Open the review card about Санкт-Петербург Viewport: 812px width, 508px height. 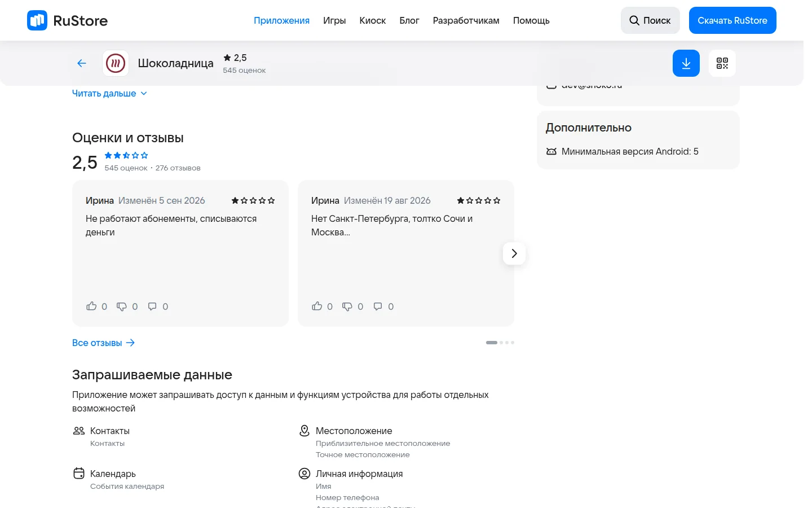[406, 253]
